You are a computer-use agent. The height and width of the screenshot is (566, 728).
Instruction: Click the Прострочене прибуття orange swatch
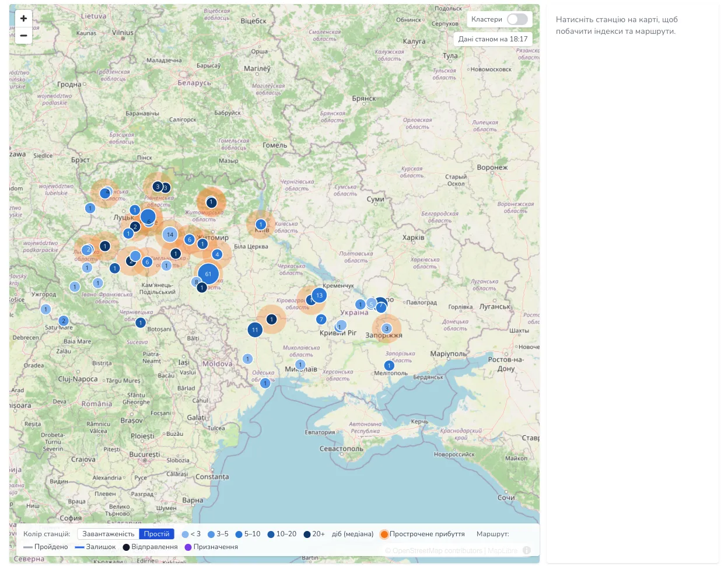(x=384, y=534)
